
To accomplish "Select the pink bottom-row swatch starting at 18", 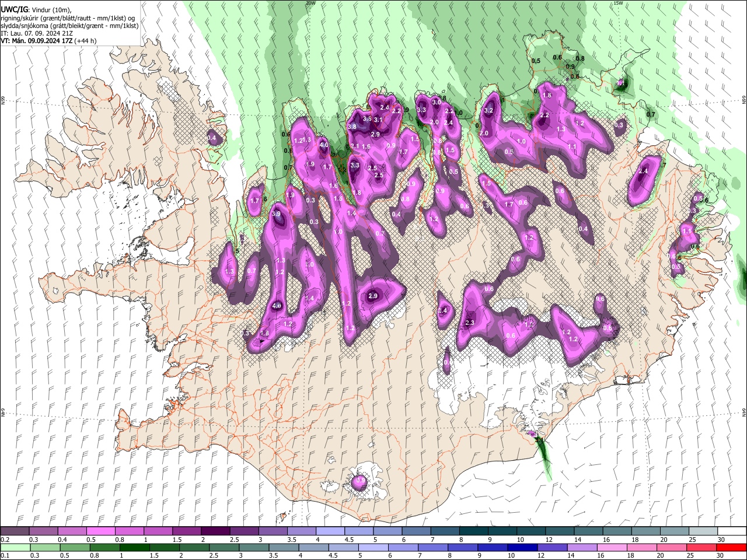I will (641, 547).
